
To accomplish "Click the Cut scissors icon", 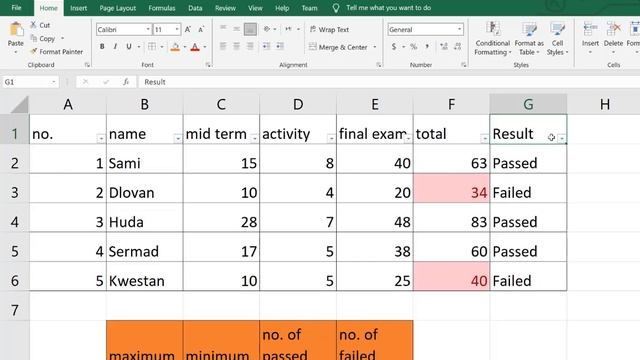I will coord(33,25).
